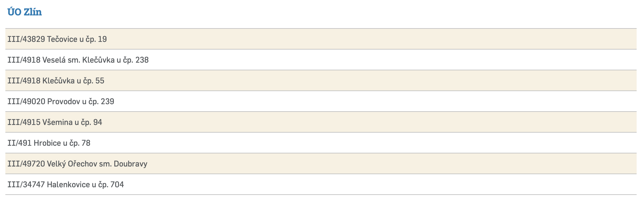
Task: Click house number čp. 19
Action: click(96, 39)
